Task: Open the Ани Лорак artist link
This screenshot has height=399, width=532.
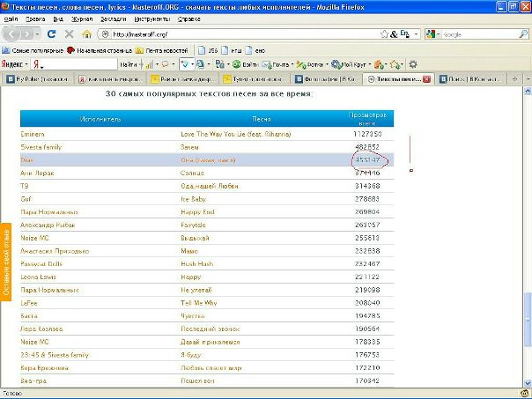Action: click(x=37, y=173)
